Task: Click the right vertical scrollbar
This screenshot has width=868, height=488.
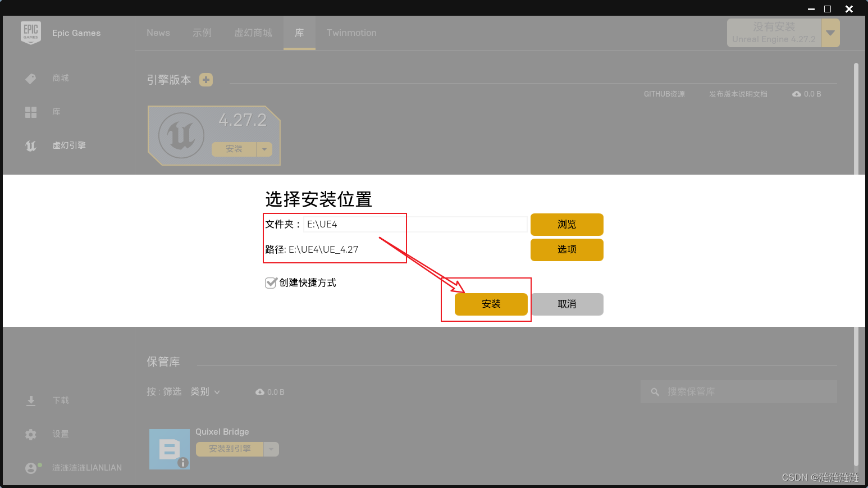Action: tap(856, 264)
